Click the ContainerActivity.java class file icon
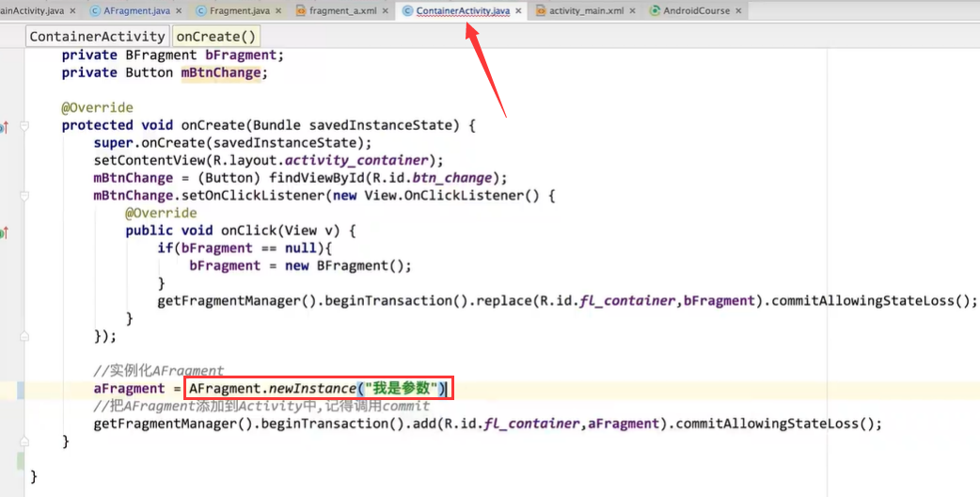This screenshot has height=497, width=980. click(407, 10)
